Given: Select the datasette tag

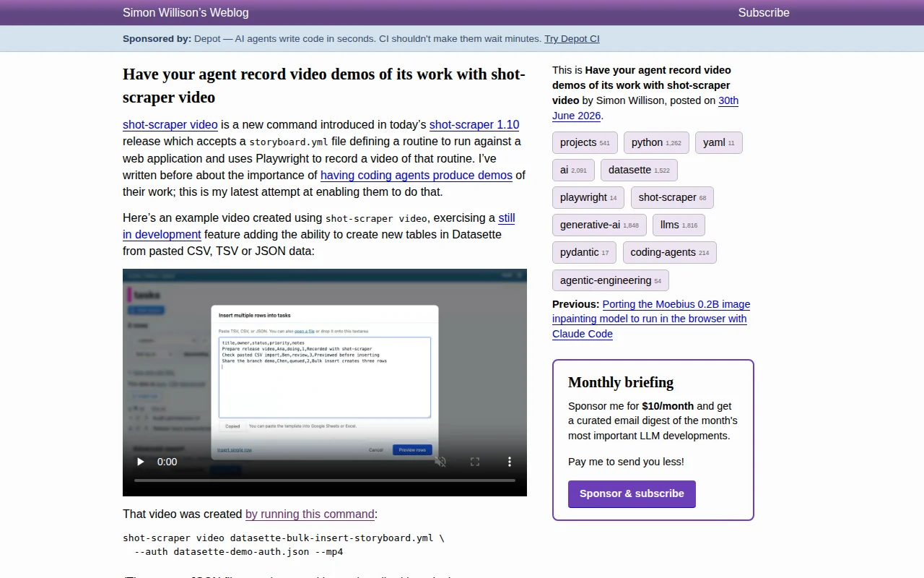Looking at the screenshot, I should coord(639,171).
